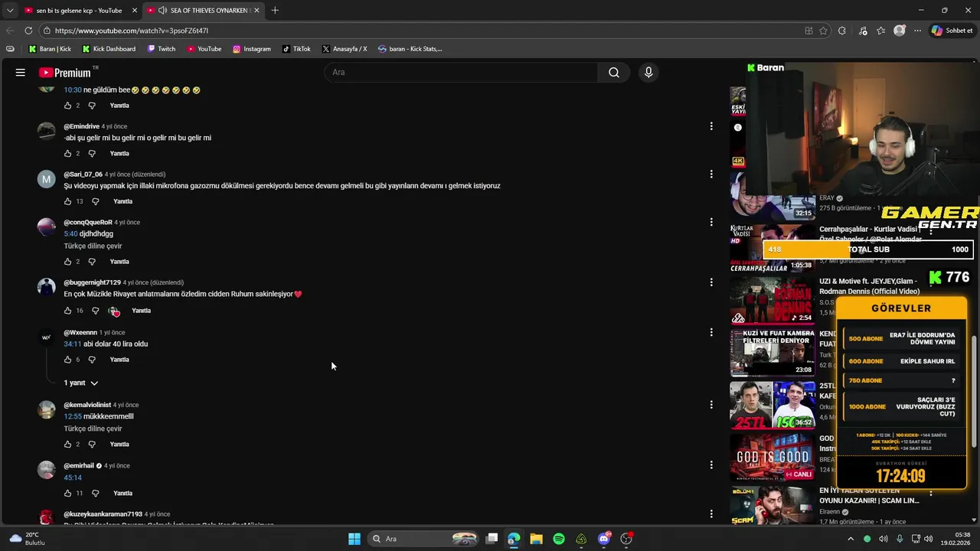Mute tab using speaker icon on tab
The width and height of the screenshot is (980, 551).
162,11
